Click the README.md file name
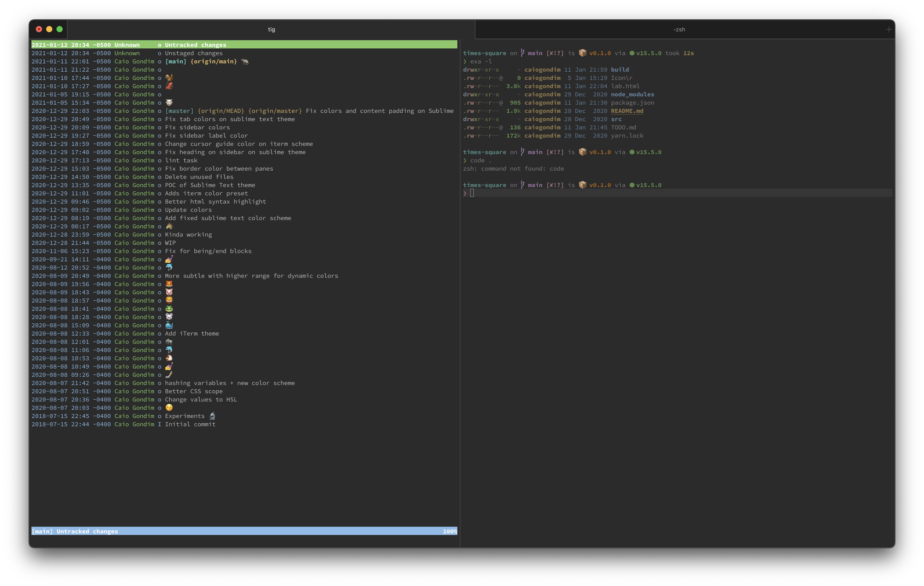This screenshot has height=586, width=924. pos(627,111)
